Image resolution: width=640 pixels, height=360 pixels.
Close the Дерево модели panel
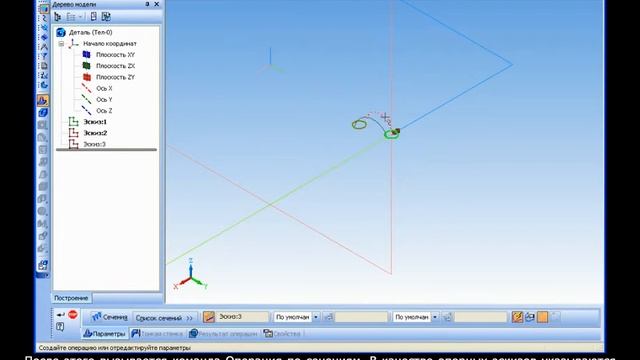point(156,4)
